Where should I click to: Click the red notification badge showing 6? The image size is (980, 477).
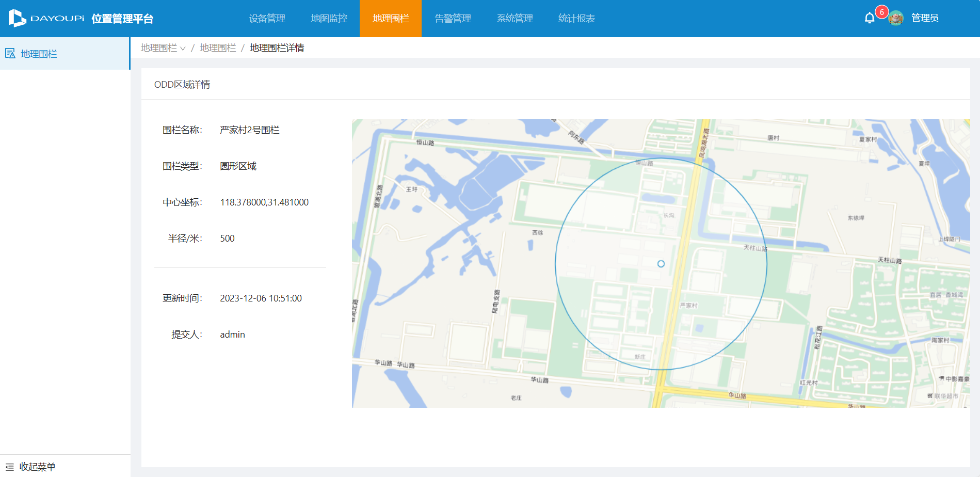(x=881, y=12)
